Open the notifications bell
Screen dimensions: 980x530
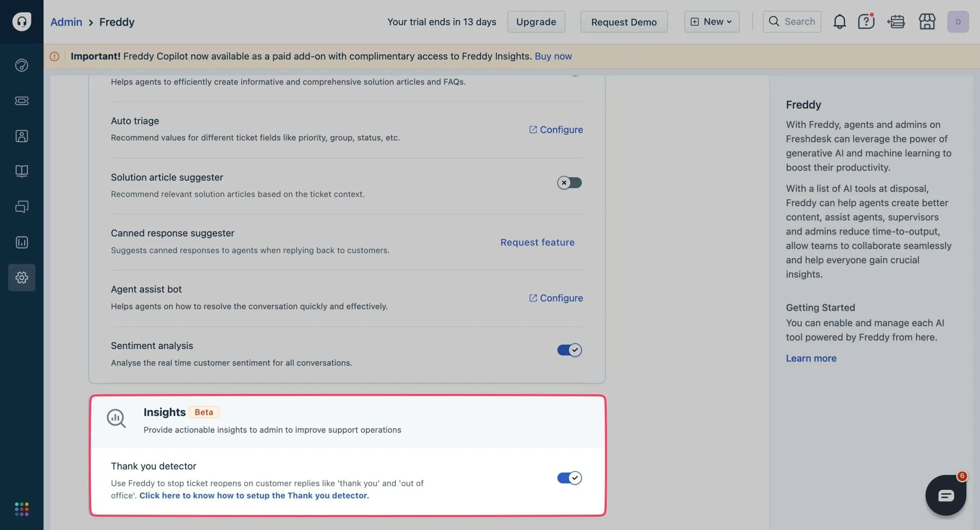[839, 21]
